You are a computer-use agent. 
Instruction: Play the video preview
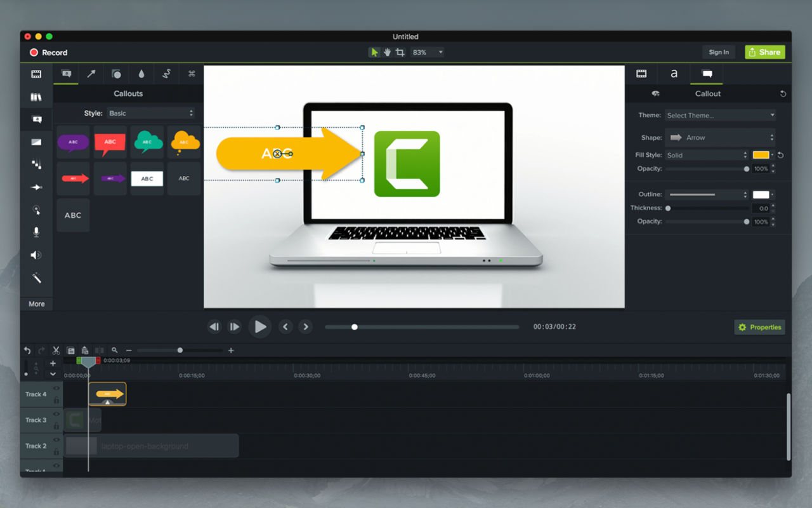pyautogui.click(x=260, y=326)
